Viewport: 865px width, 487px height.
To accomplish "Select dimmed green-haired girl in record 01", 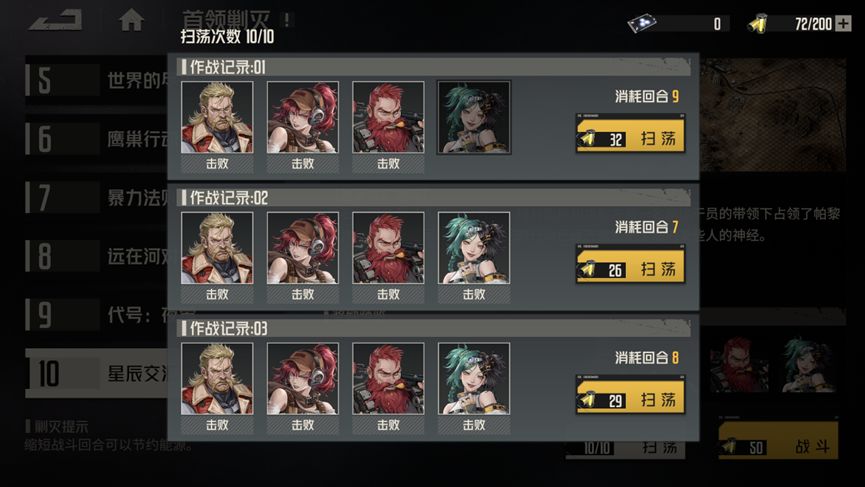I will click(474, 117).
